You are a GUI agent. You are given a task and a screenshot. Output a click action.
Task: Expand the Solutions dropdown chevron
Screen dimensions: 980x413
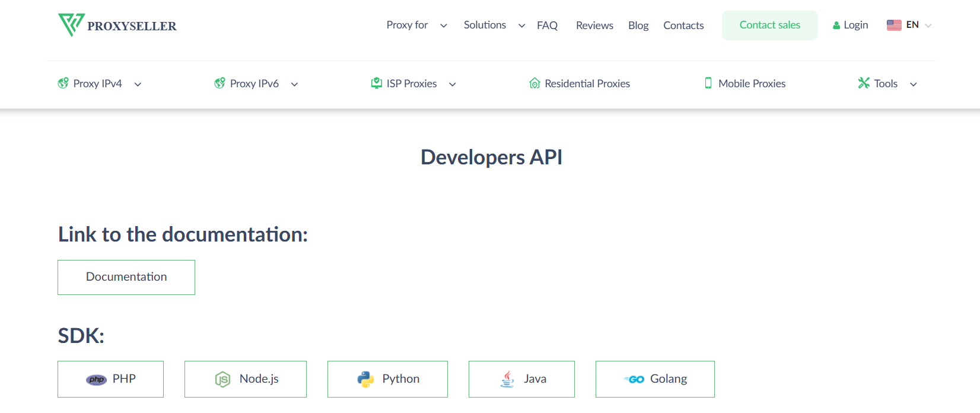(522, 26)
